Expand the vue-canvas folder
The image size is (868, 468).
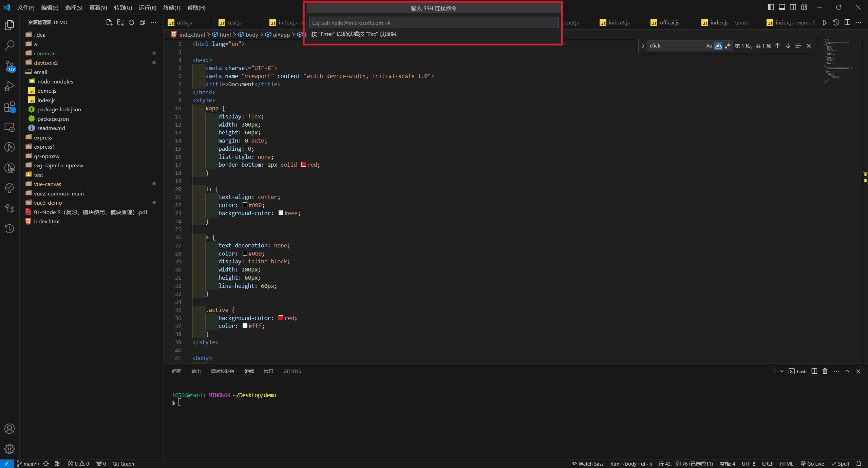coord(48,184)
